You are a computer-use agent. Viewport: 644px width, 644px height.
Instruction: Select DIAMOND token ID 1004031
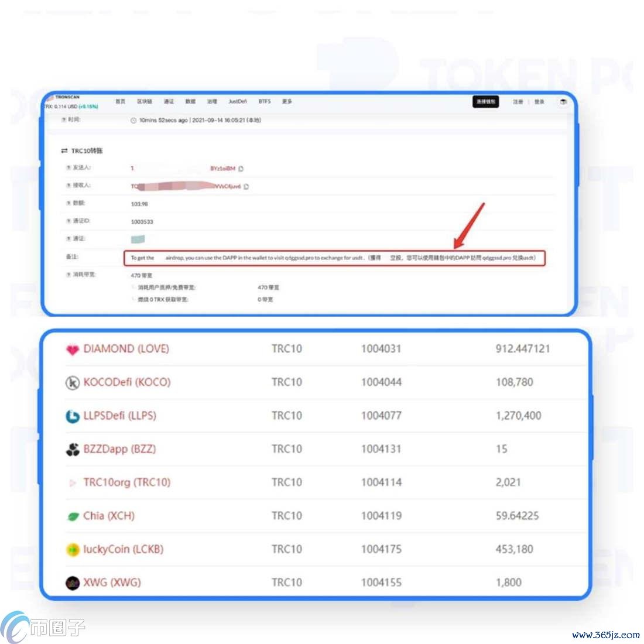click(381, 349)
